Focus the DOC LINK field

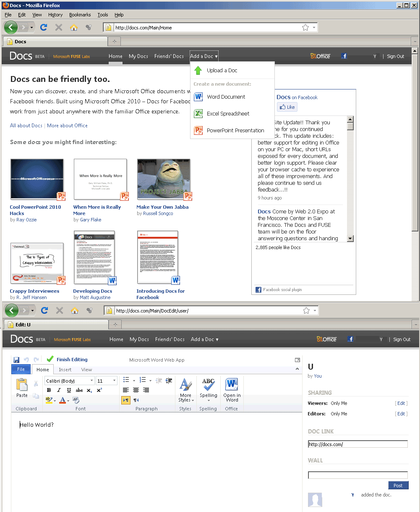[x=358, y=444]
